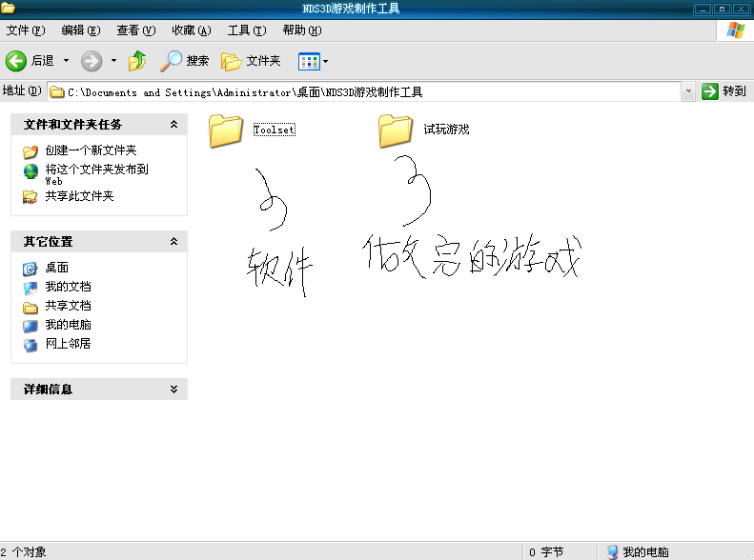This screenshot has width=754, height=560.
Task: Click the title bar folder icon
Action: pyautogui.click(x=8, y=8)
